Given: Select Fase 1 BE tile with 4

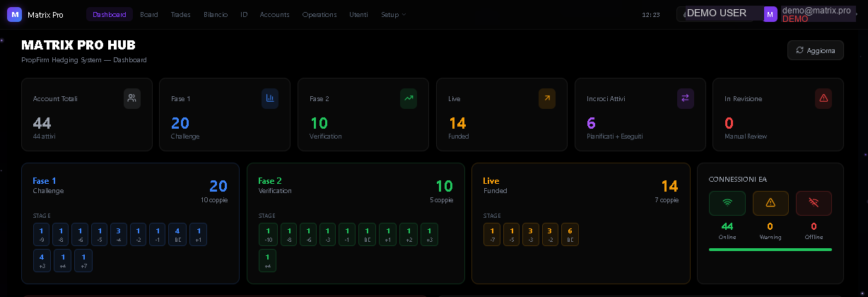Looking at the screenshot, I should [x=177, y=235].
